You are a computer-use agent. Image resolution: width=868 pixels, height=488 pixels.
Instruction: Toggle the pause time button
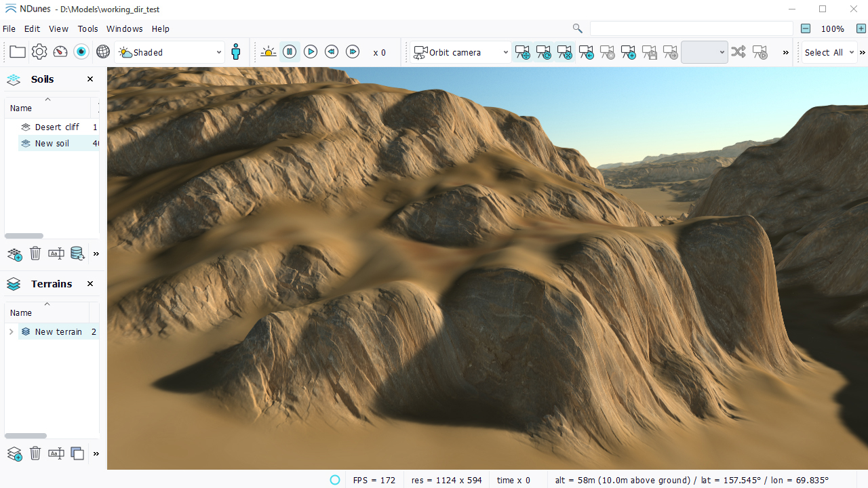pos(290,52)
